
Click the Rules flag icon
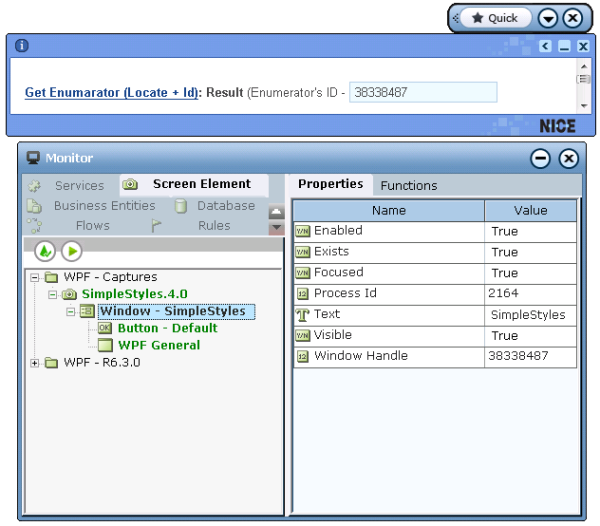[x=156, y=225]
